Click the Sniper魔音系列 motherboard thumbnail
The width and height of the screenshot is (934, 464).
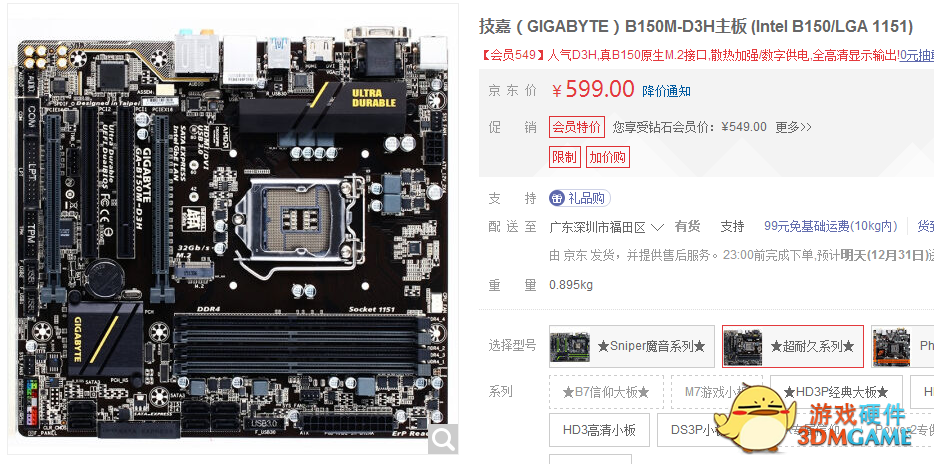click(x=570, y=346)
